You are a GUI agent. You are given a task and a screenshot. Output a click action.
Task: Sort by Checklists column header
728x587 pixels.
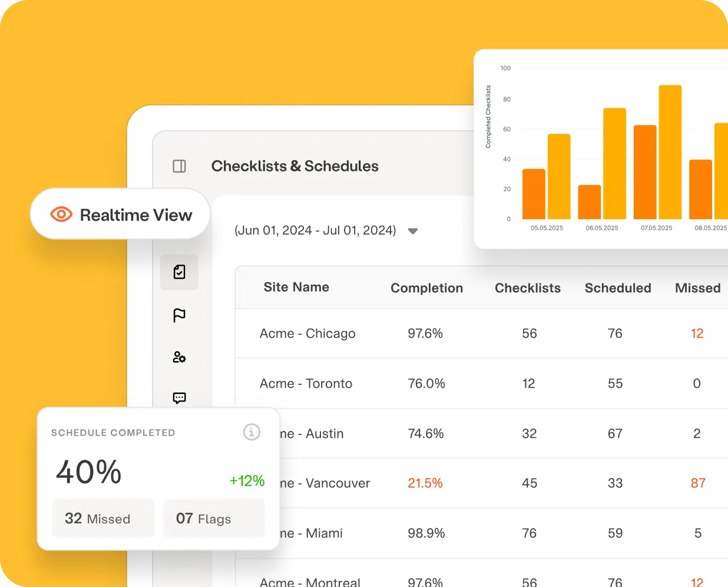(528, 288)
